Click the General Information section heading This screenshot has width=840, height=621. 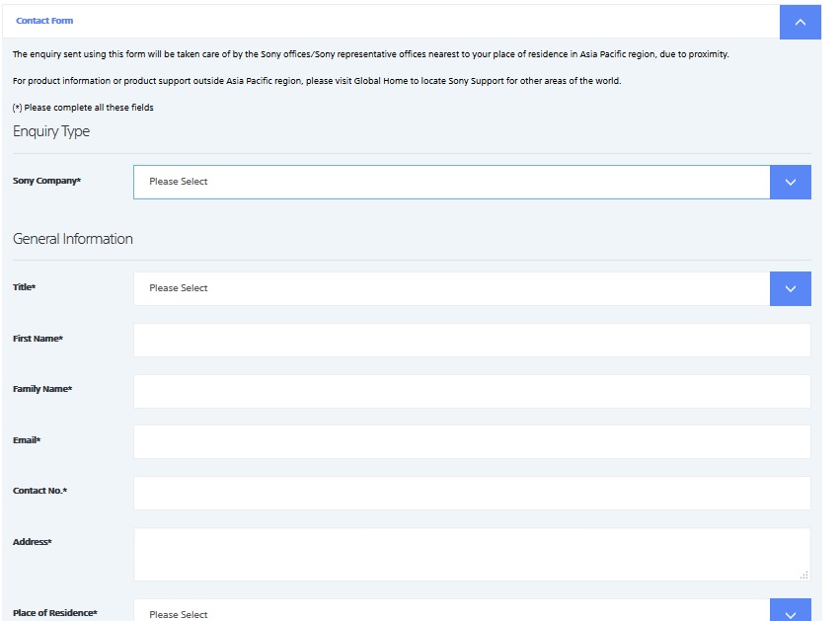73,239
